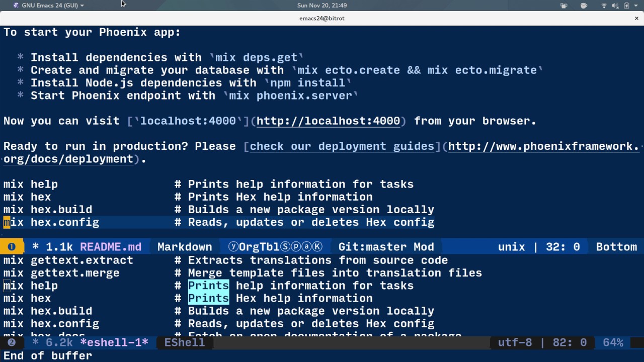
Task: Expand the system menu arrow in top bar
Action: (x=637, y=6)
